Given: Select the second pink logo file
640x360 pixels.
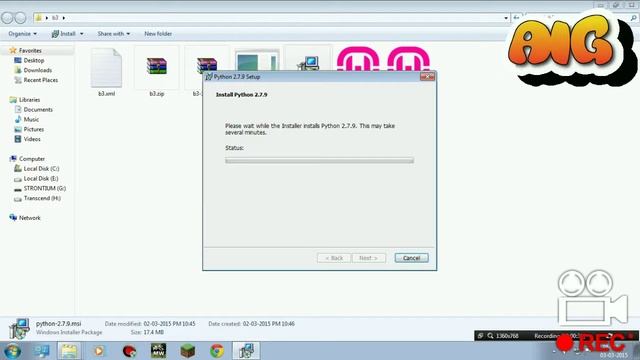Looking at the screenshot, I should (x=409, y=59).
